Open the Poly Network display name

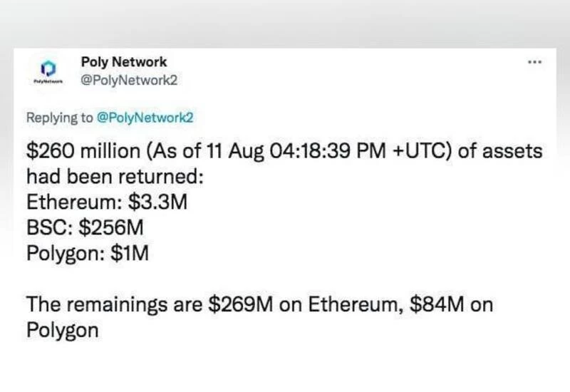pyautogui.click(x=124, y=62)
